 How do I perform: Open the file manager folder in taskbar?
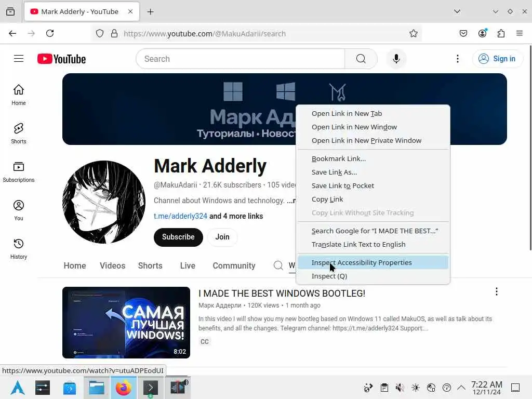tap(96, 388)
